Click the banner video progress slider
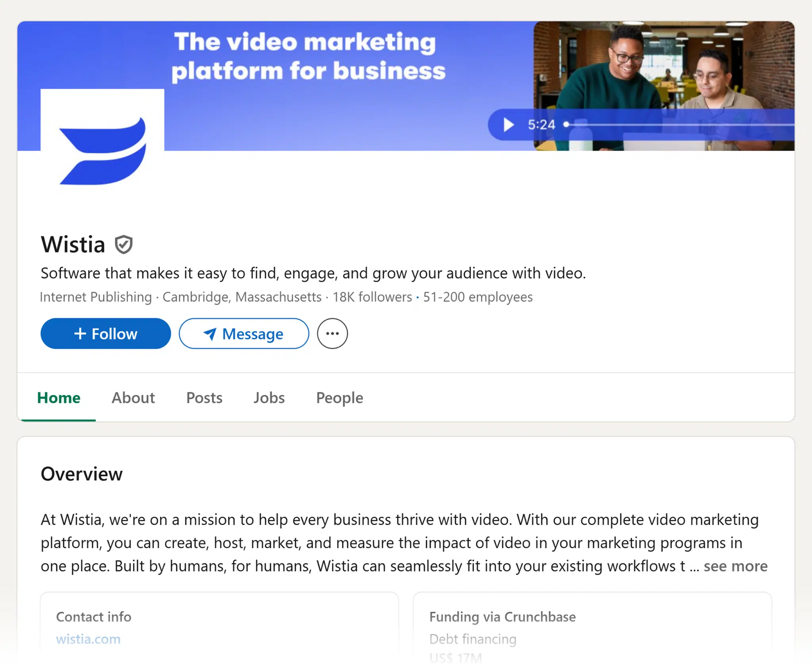The width and height of the screenshot is (812, 667). click(x=680, y=124)
